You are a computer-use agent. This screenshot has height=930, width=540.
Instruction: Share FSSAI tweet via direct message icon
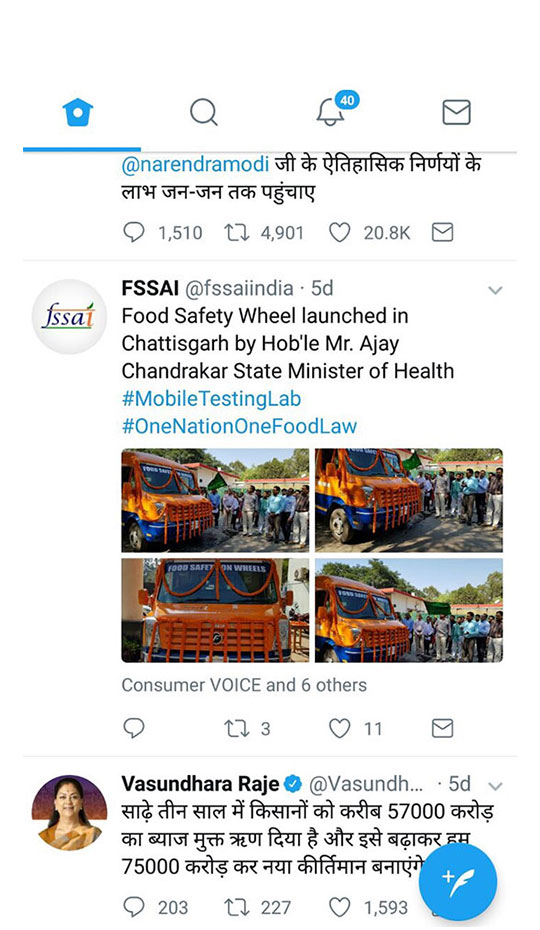point(442,728)
